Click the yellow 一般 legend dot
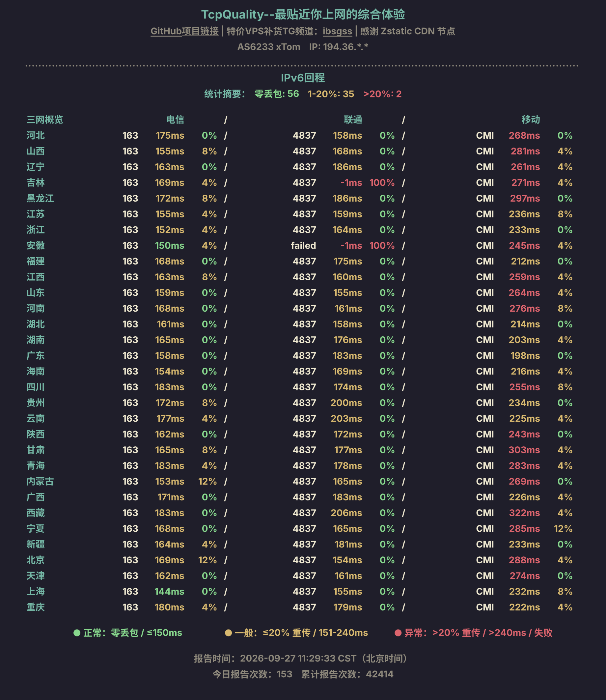 [228, 633]
